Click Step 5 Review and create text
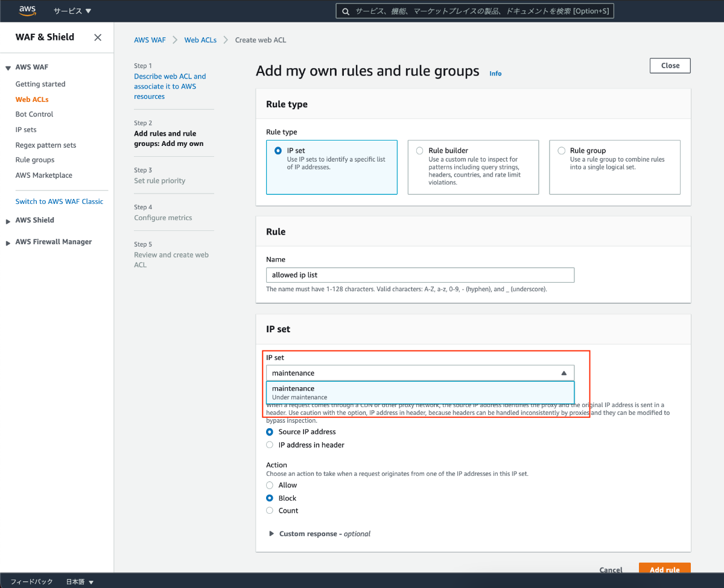724x588 pixels. pos(171,260)
